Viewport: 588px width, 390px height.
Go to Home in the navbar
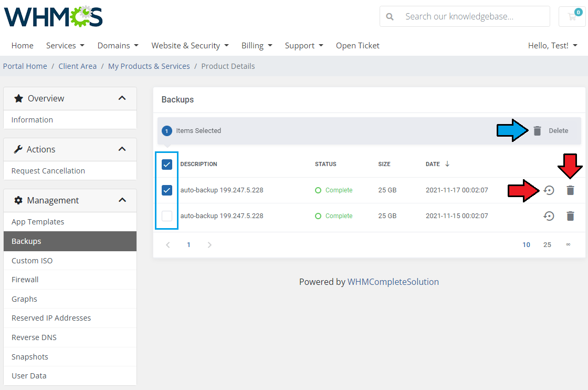pos(23,45)
